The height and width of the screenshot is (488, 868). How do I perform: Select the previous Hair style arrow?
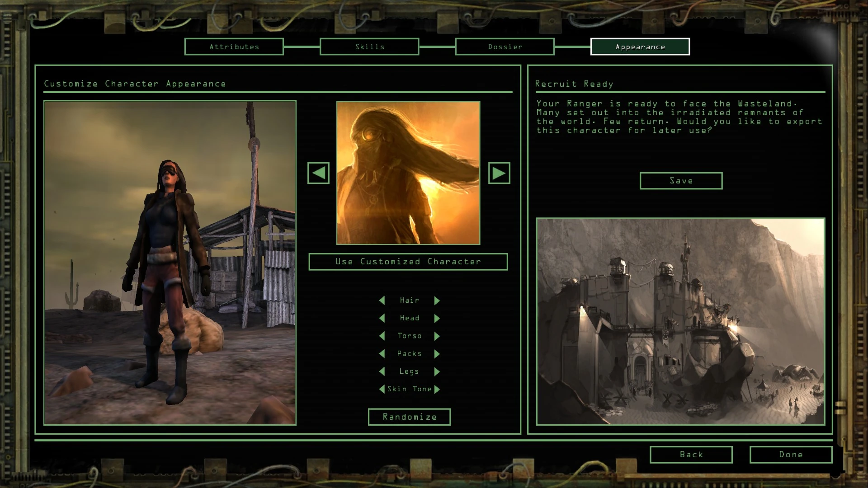click(382, 300)
